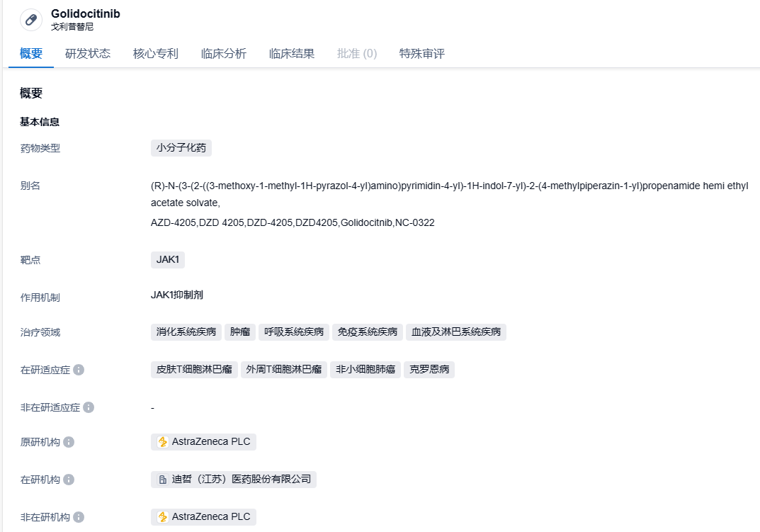Click info icon beside 在研机构

click(x=69, y=480)
